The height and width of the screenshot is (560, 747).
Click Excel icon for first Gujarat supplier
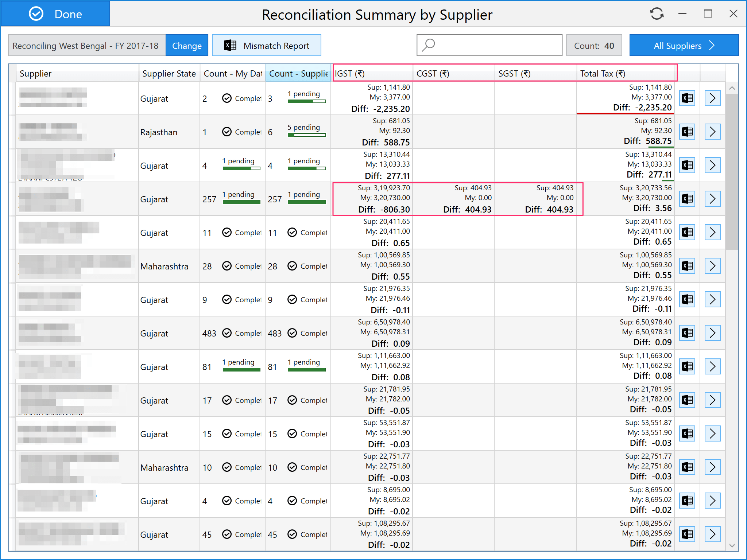point(687,98)
